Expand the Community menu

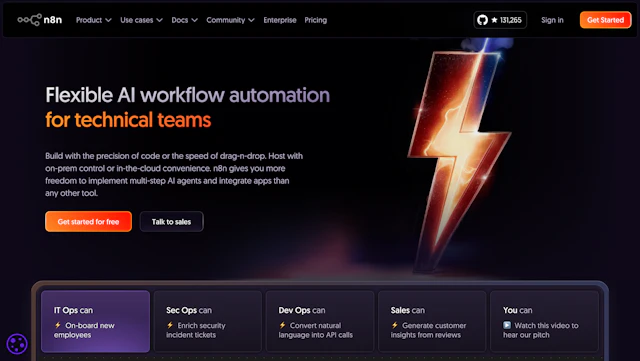coord(230,20)
